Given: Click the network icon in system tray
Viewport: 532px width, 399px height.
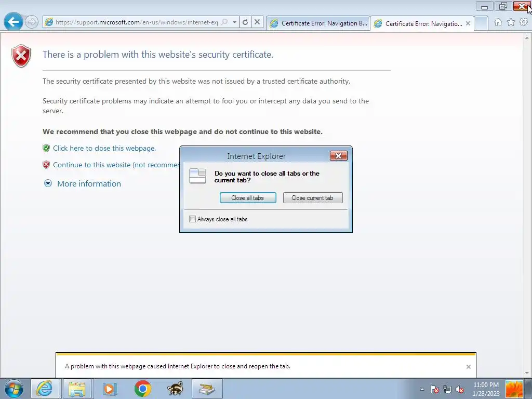Looking at the screenshot, I should (447, 390).
